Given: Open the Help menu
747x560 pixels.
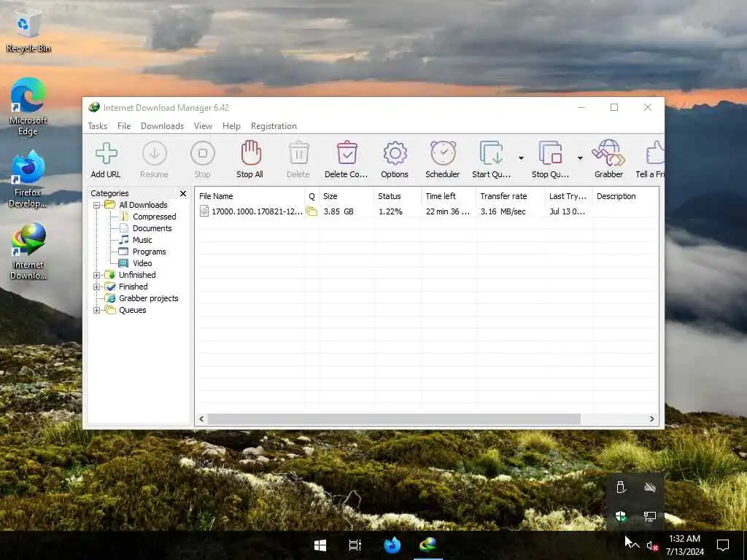Looking at the screenshot, I should (231, 126).
